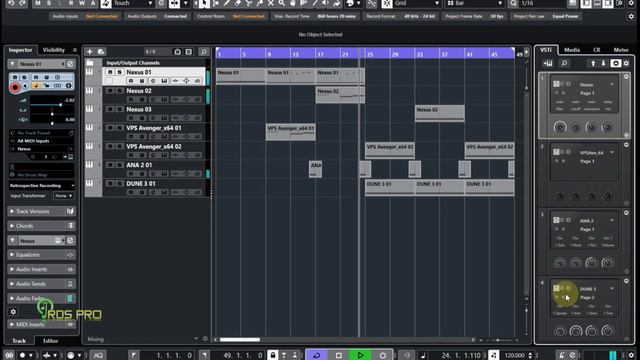Click the Chords section icon
This screenshot has width=640, height=360.
tap(70, 226)
